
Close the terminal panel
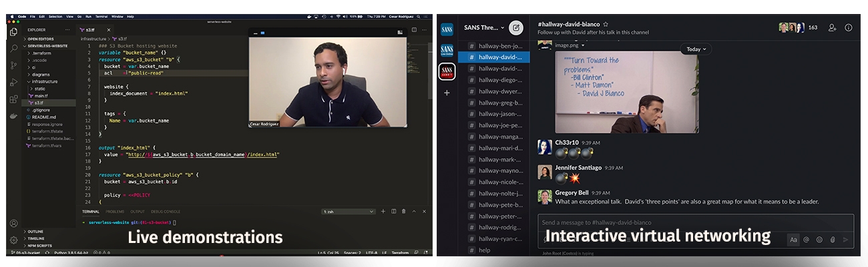423,212
